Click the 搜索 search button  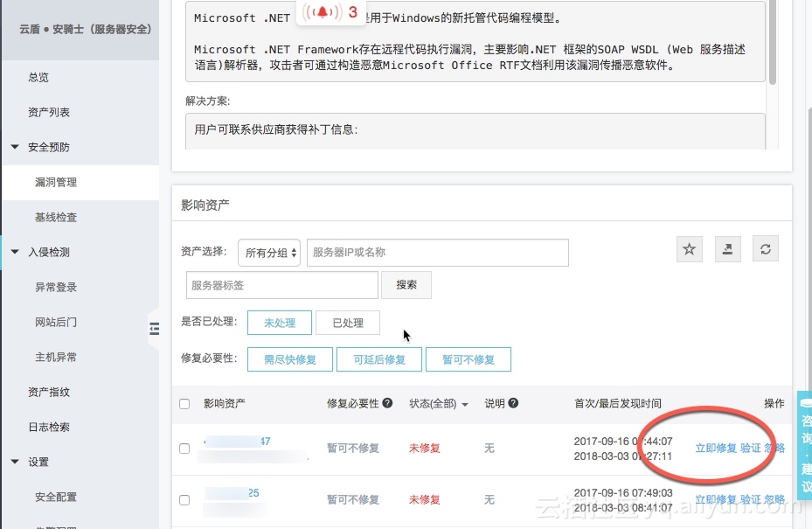tap(406, 285)
